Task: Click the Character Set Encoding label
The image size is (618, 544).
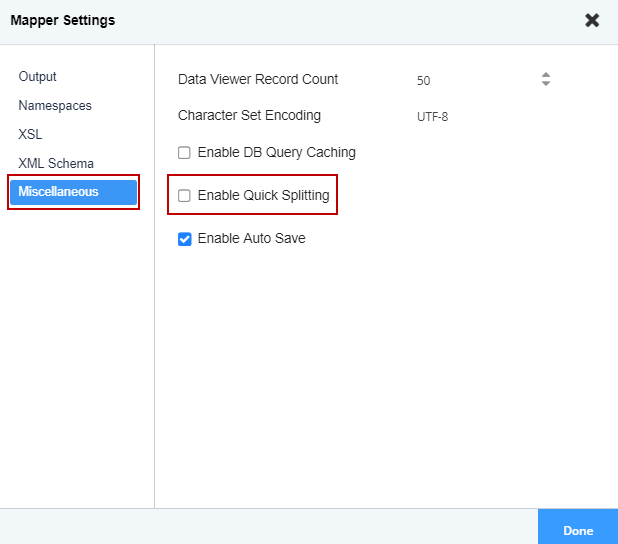Action: point(249,116)
